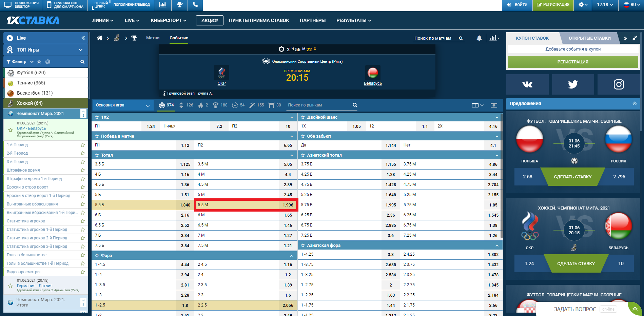Click the trophy icon in top bar
The width and height of the screenshot is (644, 316).
click(x=180, y=5)
